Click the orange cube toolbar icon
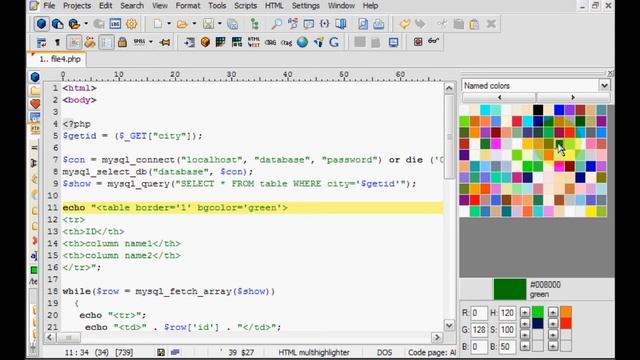Viewport: 640px width, 360px height. point(205,42)
